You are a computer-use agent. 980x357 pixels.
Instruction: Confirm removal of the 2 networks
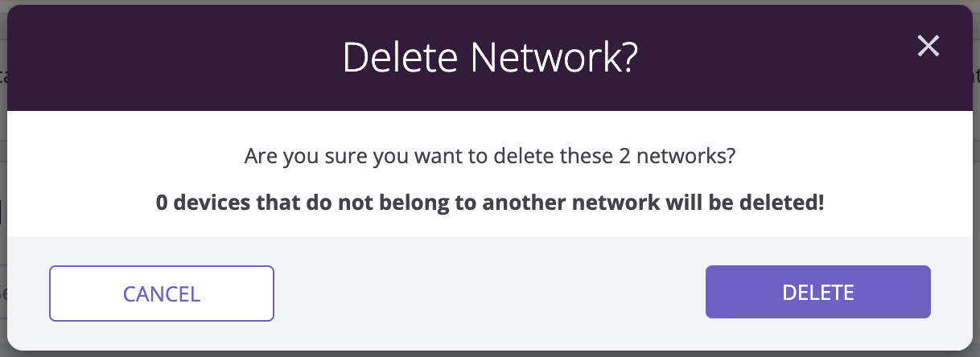point(818,292)
